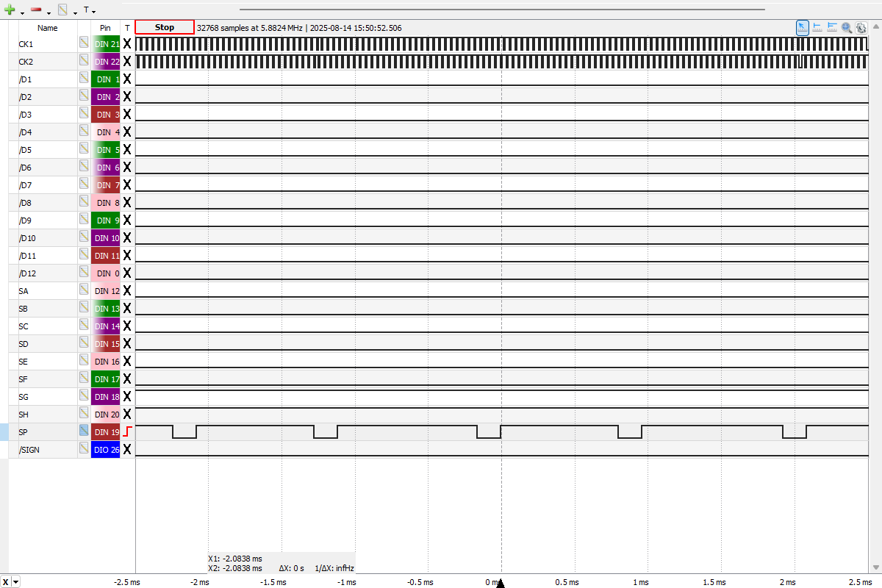Viewport: 882px width, 588px height.
Task: Click the green plus add-signal icon
Action: [x=10, y=10]
